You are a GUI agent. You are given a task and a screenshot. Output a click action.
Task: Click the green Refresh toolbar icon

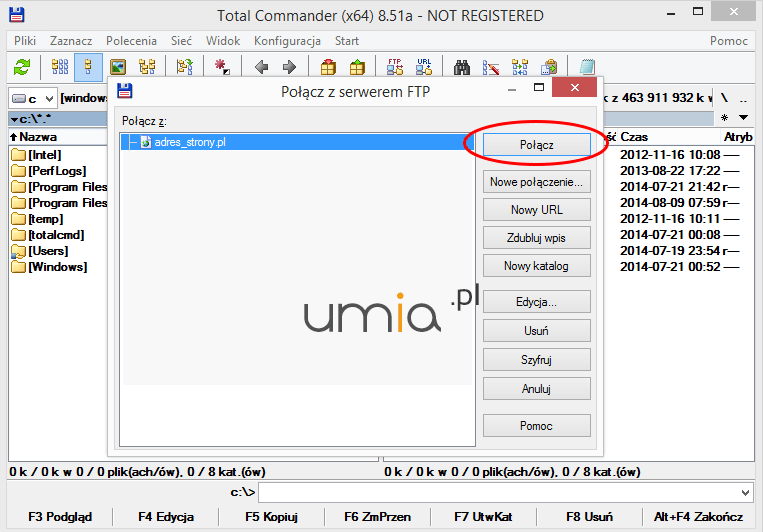click(21, 67)
